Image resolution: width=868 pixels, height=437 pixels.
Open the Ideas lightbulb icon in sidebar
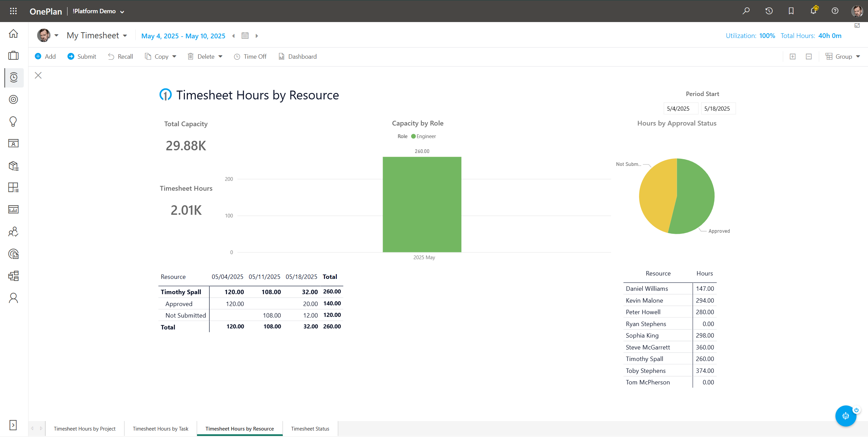pyautogui.click(x=13, y=121)
